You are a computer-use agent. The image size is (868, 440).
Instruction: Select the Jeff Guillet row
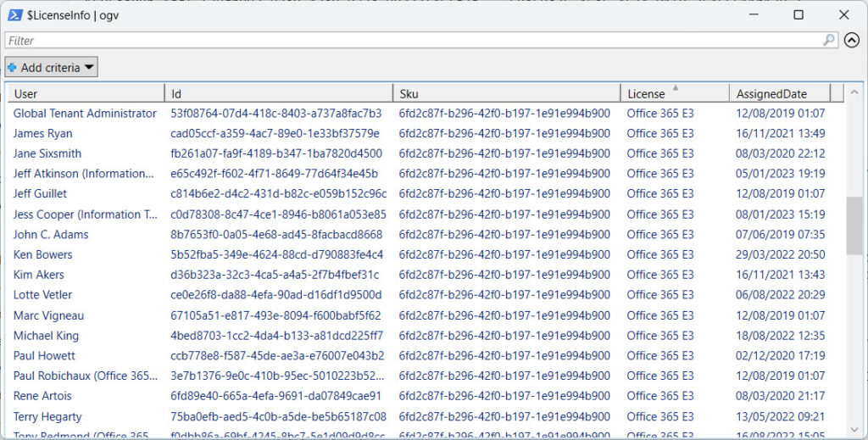point(425,193)
